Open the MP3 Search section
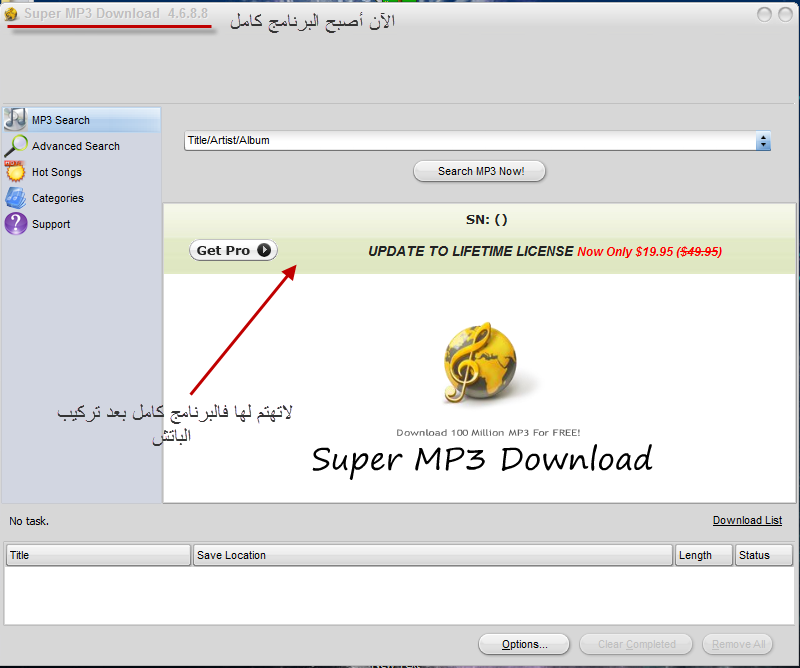 coord(82,120)
